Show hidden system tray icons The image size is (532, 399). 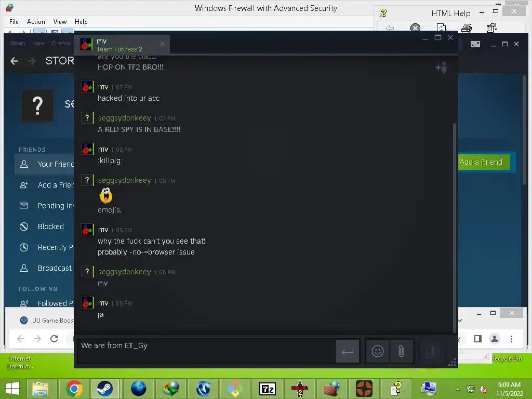click(458, 389)
